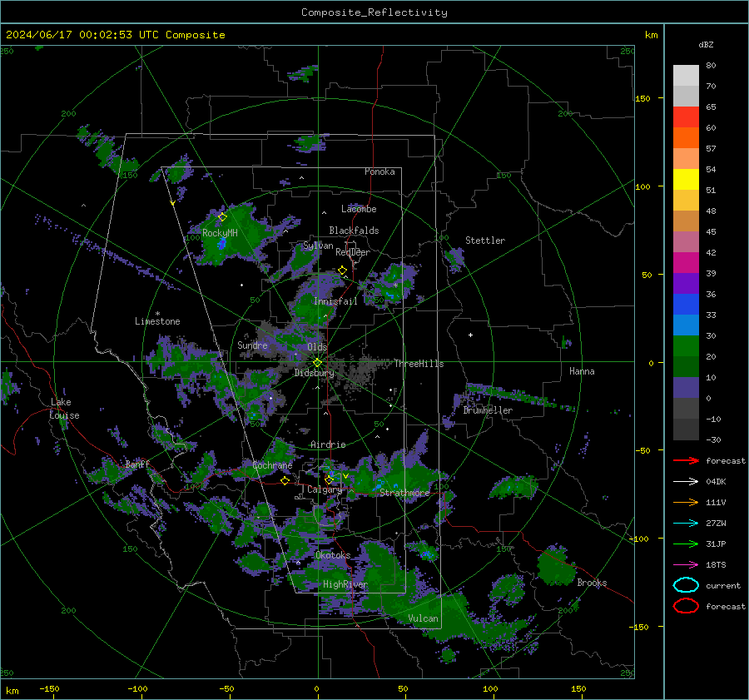This screenshot has height=700, width=749.
Task: Click the Brooks label
Action: [592, 583]
